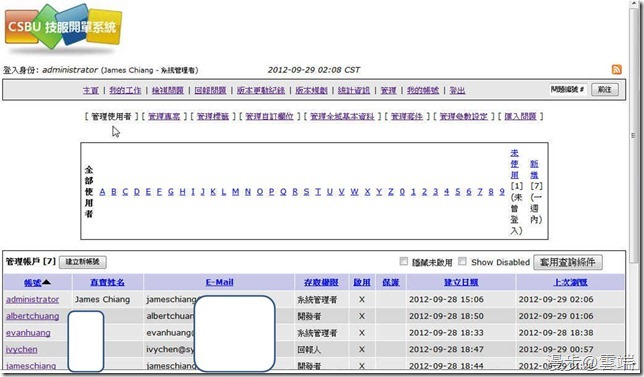Open 管理參數設定 management tab
This screenshot has height=377, width=644.
pos(463,116)
